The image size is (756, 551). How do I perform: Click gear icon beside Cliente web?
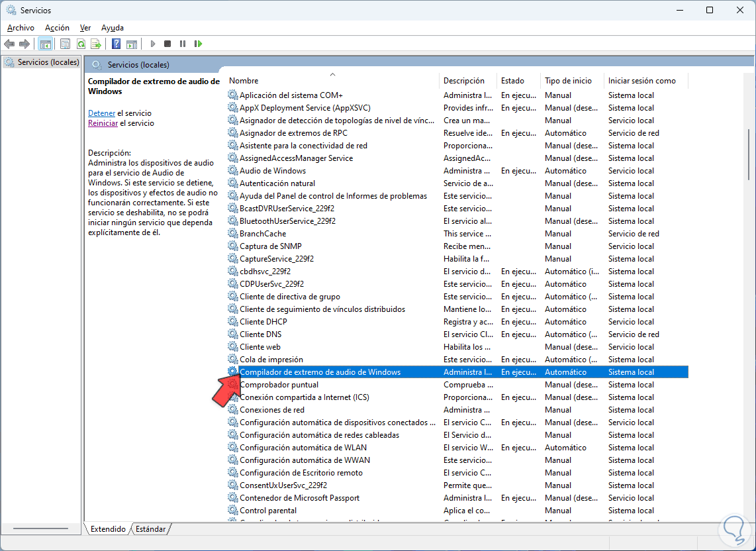click(x=233, y=346)
